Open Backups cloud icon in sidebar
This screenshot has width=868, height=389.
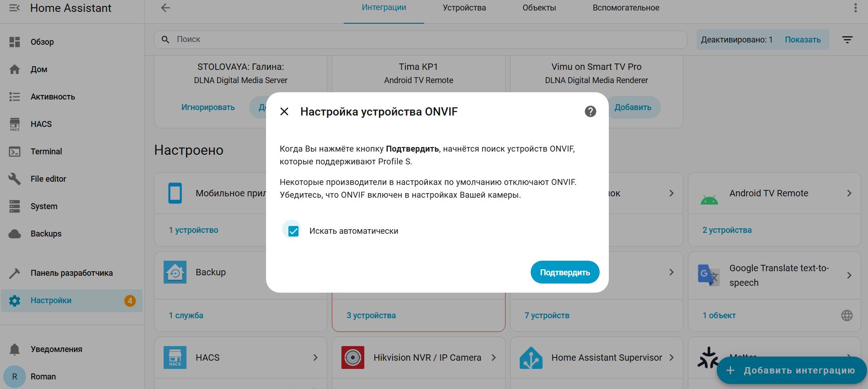tap(15, 234)
